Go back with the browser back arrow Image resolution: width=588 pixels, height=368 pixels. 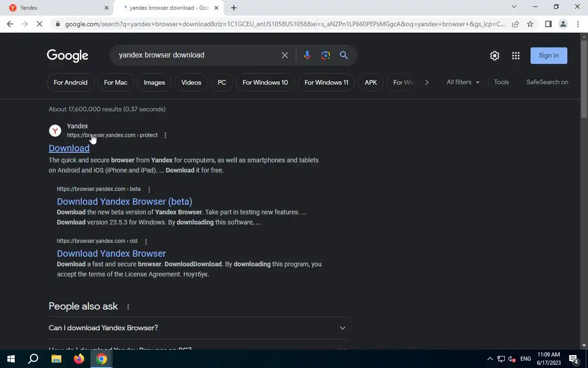click(10, 24)
